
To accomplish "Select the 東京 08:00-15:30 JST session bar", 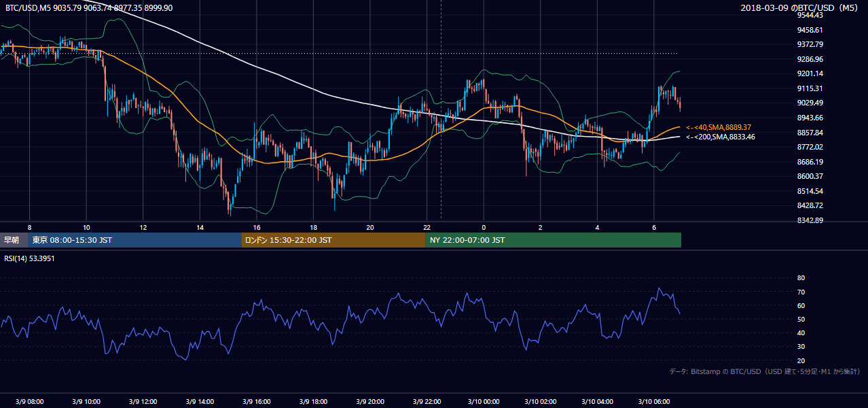I will point(134,240).
